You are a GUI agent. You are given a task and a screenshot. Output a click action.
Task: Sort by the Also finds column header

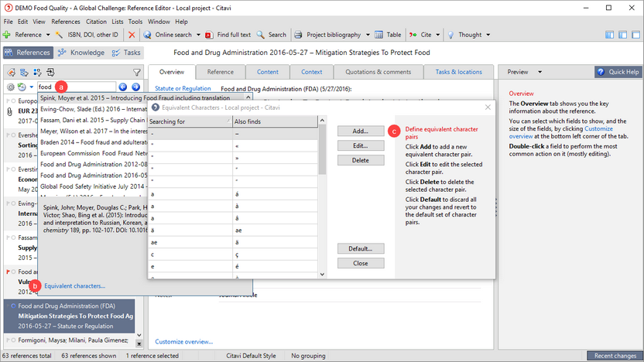coord(276,121)
